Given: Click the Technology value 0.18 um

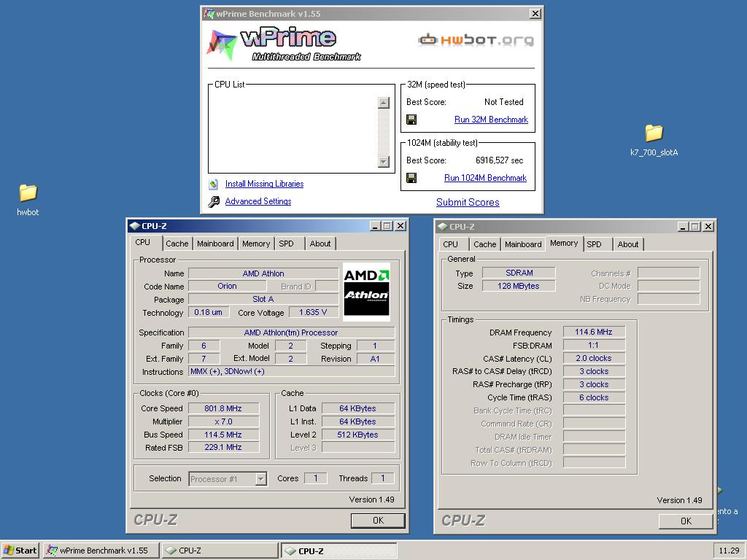Looking at the screenshot, I should pos(209,312).
